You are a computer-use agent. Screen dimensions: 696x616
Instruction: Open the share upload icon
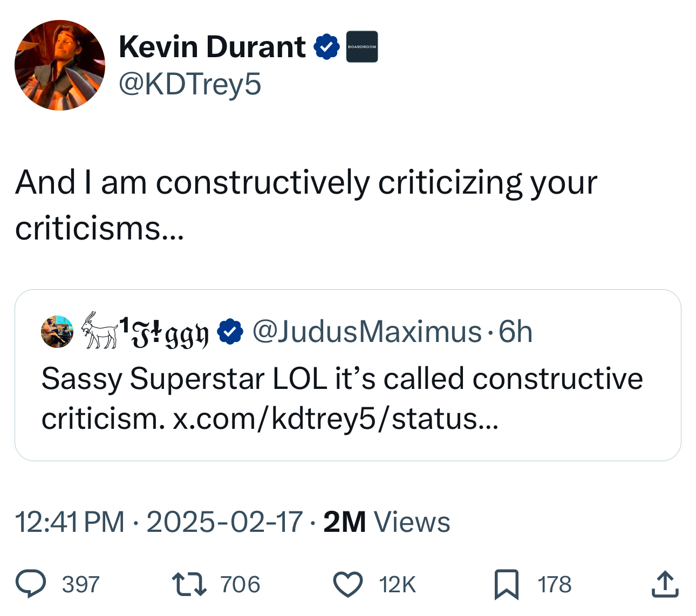coord(664,585)
